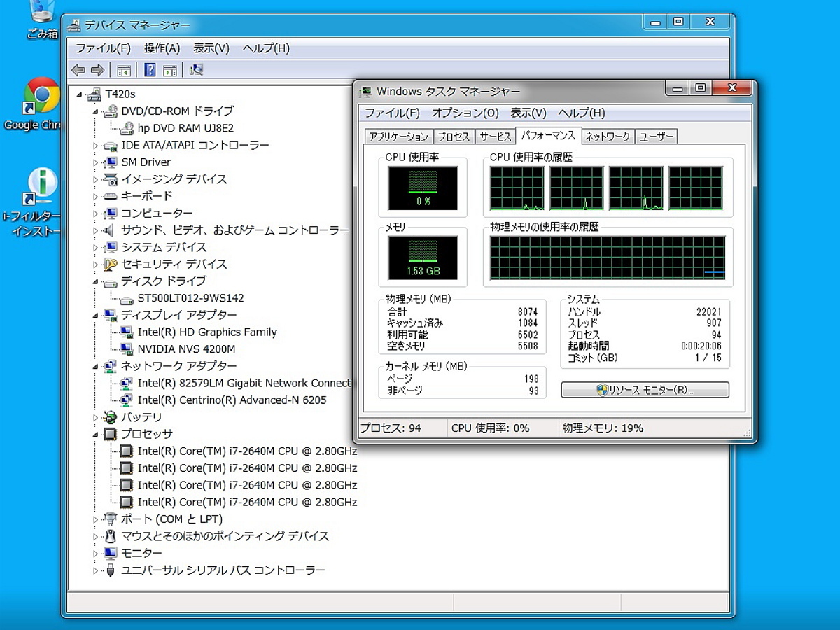Click the システム デバイス category icon
This screenshot has height=630, width=840.
(110, 247)
